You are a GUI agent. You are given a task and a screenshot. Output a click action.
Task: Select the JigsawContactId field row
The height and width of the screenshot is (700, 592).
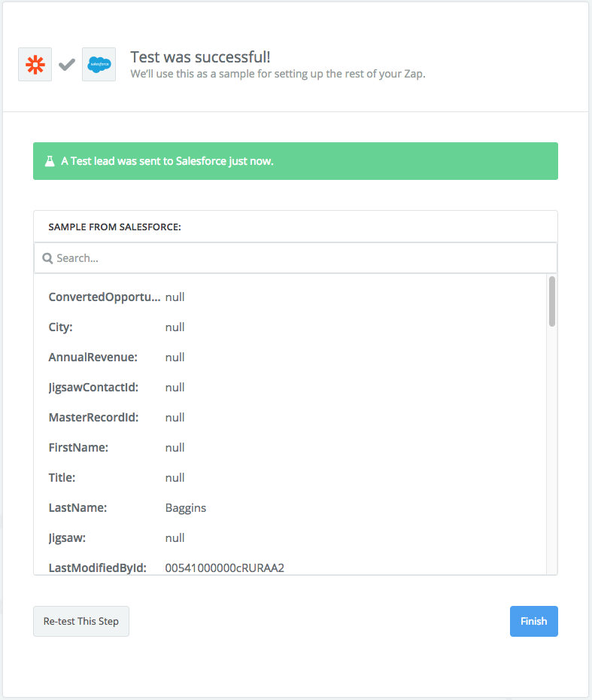[290, 387]
